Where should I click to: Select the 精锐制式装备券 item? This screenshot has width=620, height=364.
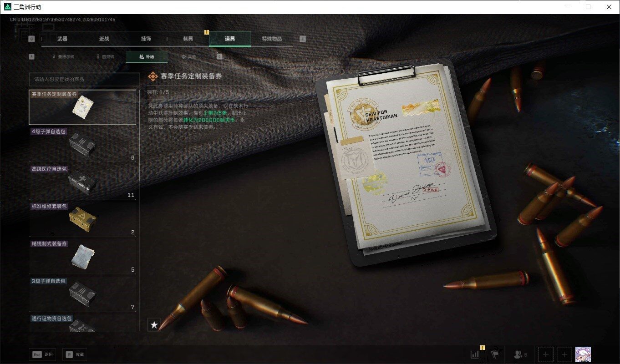82,257
